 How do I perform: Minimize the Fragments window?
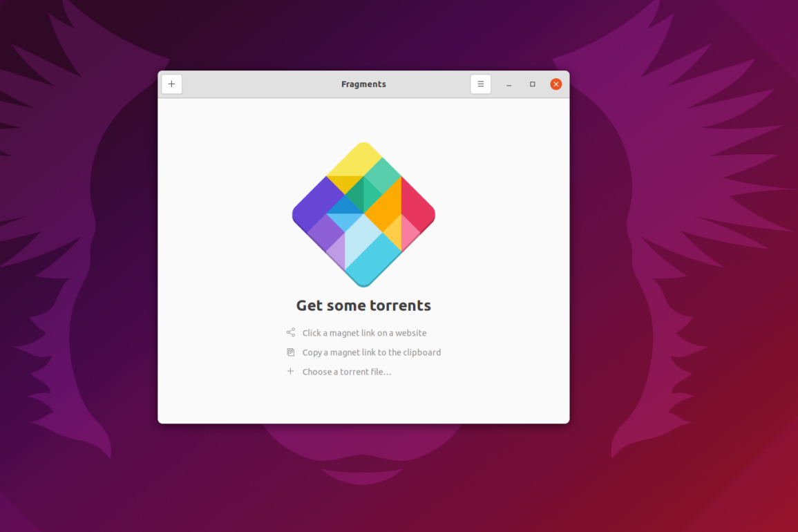pyautogui.click(x=509, y=84)
